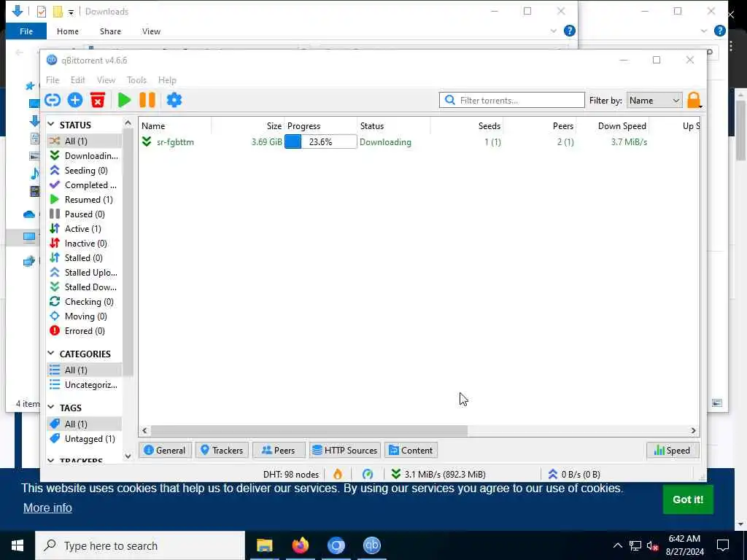Image resolution: width=747 pixels, height=560 pixels.
Task: Click the green Resume play icon
Action: tap(124, 100)
